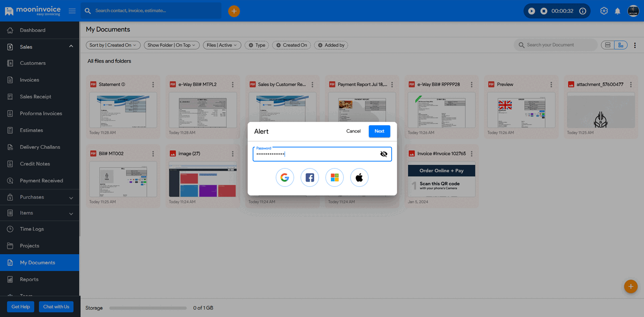The height and width of the screenshot is (317, 644).
Task: Open Reports in sidebar
Action: coord(40,279)
